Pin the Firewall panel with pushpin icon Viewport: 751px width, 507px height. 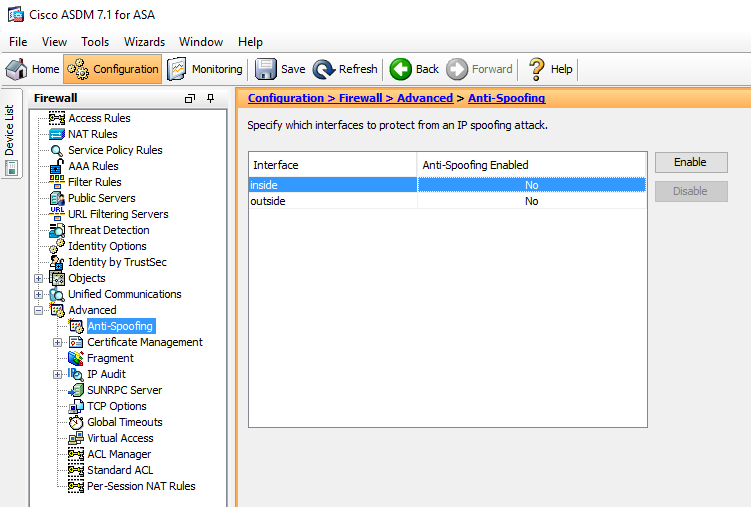pos(210,98)
